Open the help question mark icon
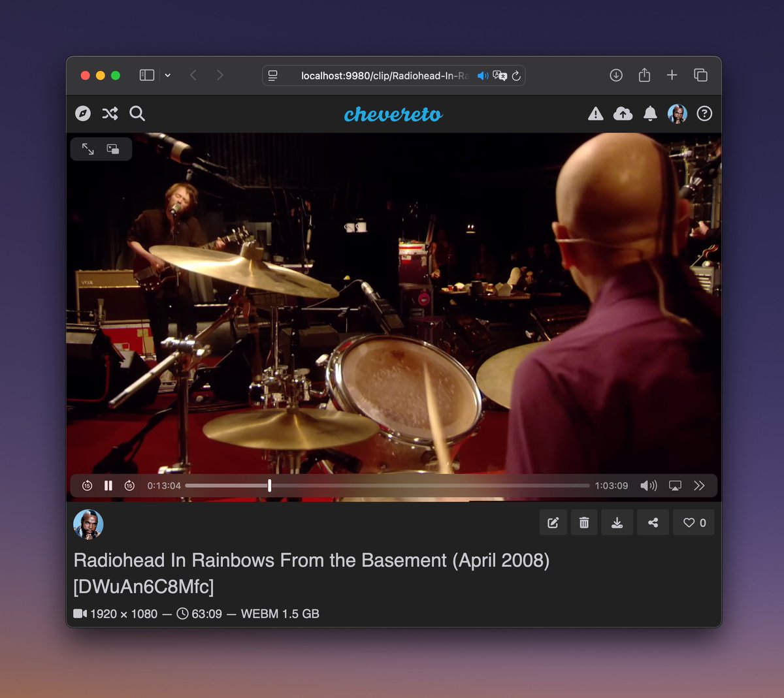 (704, 114)
